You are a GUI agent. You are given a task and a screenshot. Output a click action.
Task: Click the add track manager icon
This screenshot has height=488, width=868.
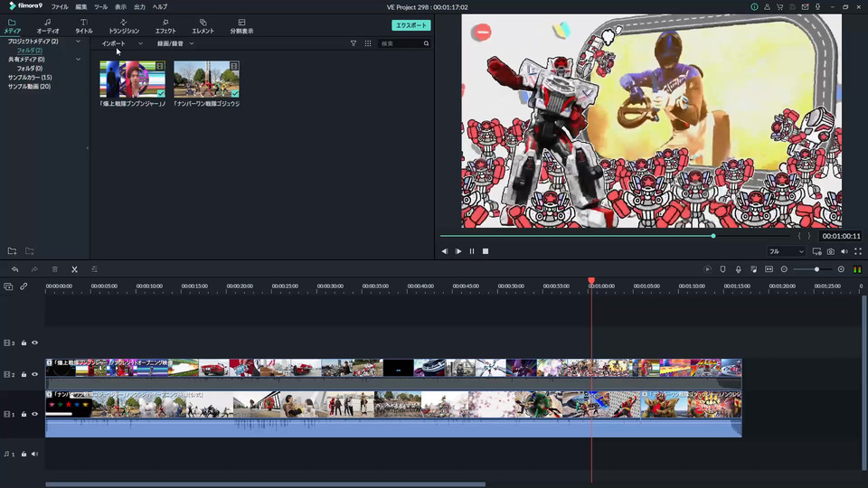coord(8,286)
